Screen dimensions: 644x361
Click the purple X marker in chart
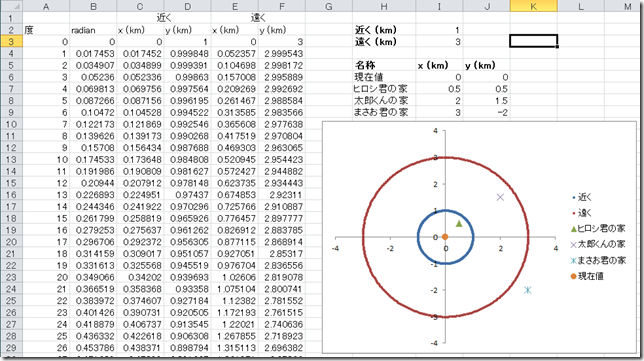[x=500, y=197]
